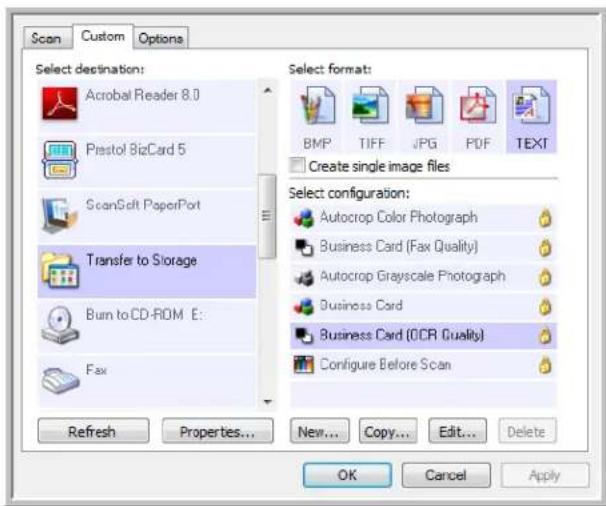Viewport: 606px width, 506px height.
Task: Choose "Autocrop Color Photograph" configuration text
Action: tap(398, 217)
